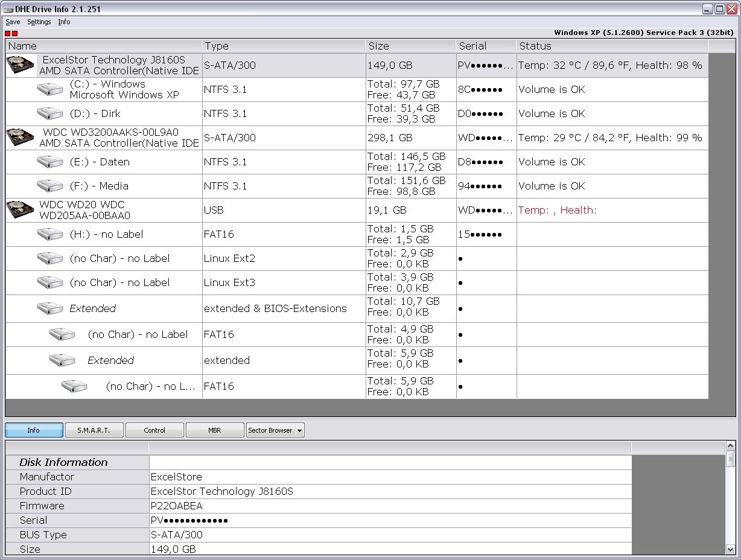Viewport: 741px width, 560px height.
Task: Select the (F:) Media volume icon
Action: [50, 186]
